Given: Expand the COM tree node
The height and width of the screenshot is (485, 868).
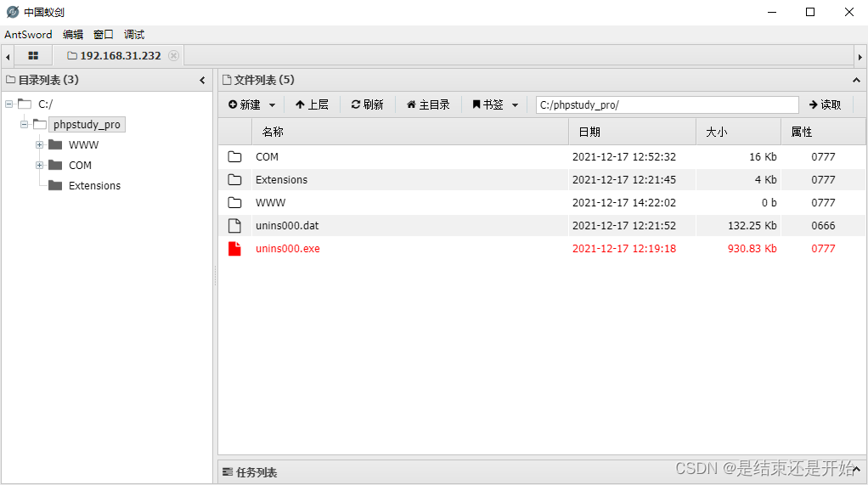Looking at the screenshot, I should point(39,165).
